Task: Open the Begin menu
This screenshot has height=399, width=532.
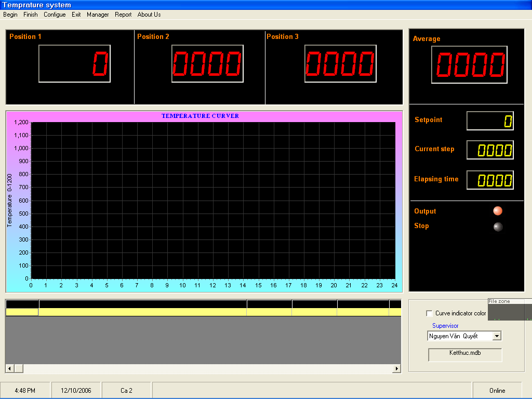Action: pos(10,15)
